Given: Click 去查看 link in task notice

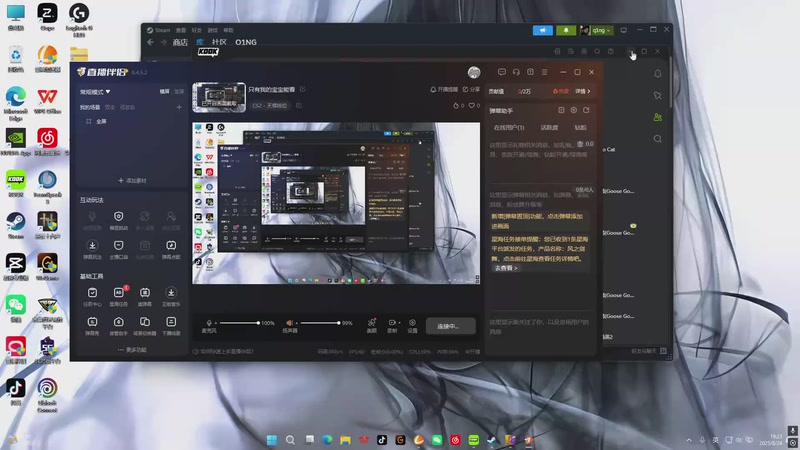Looking at the screenshot, I should (x=506, y=268).
